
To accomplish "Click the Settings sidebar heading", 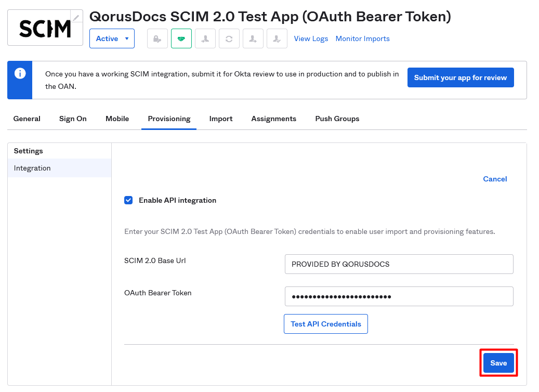I will click(28, 151).
